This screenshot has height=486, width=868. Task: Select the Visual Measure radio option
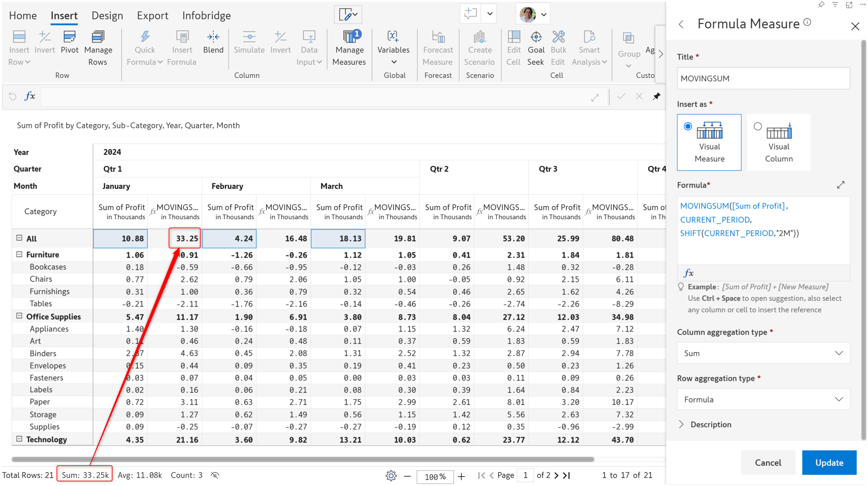[x=688, y=126]
